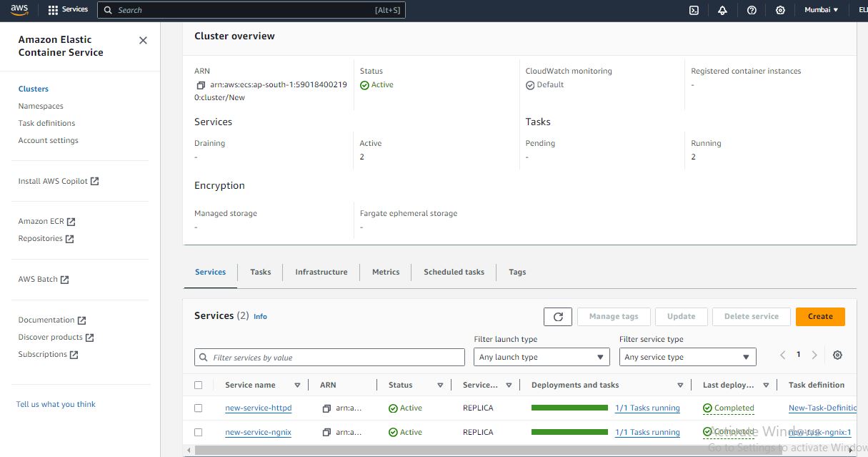Open the help question mark icon
This screenshot has height=457, width=868.
point(752,10)
